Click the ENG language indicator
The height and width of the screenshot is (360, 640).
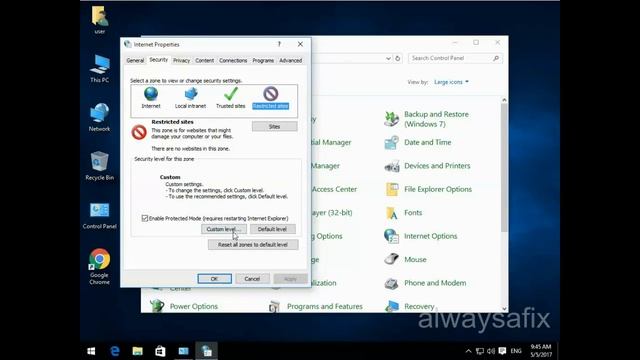(x=516, y=351)
